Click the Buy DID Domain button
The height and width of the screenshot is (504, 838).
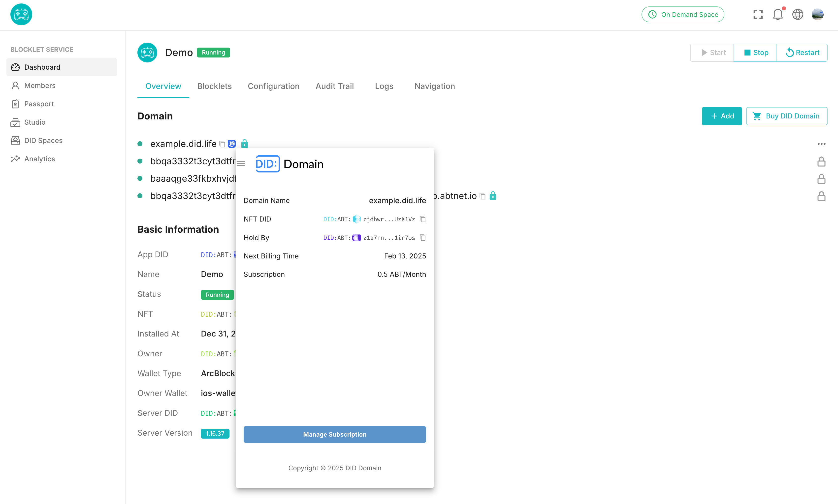[786, 116]
